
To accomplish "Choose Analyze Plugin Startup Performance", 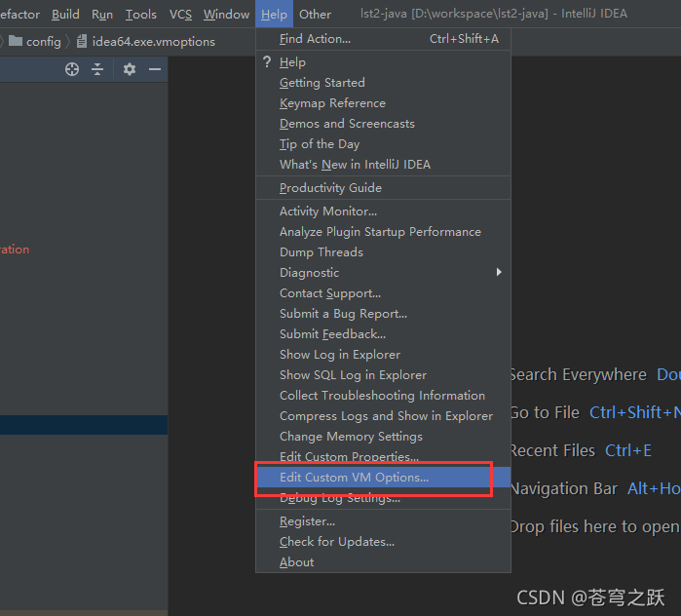I will pyautogui.click(x=383, y=232).
